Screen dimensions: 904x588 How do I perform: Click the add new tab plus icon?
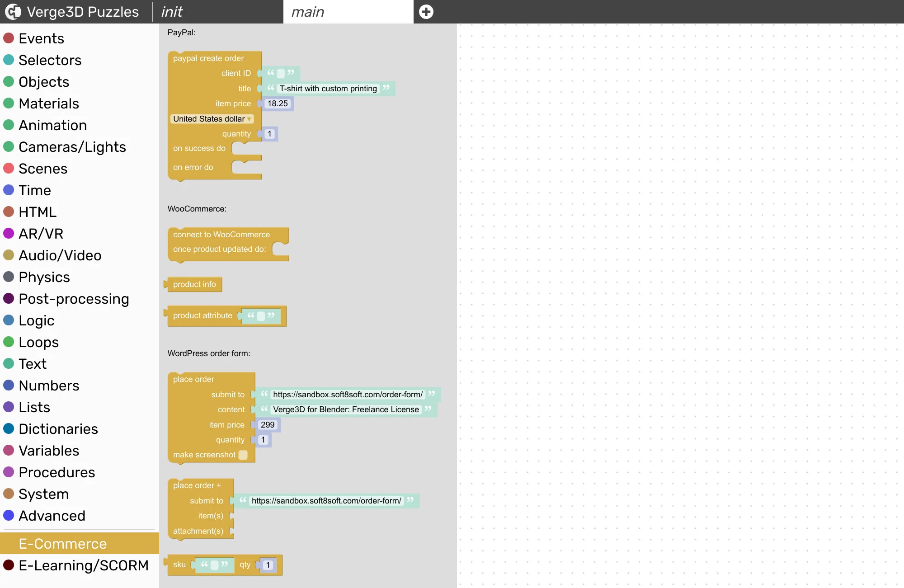tap(425, 11)
